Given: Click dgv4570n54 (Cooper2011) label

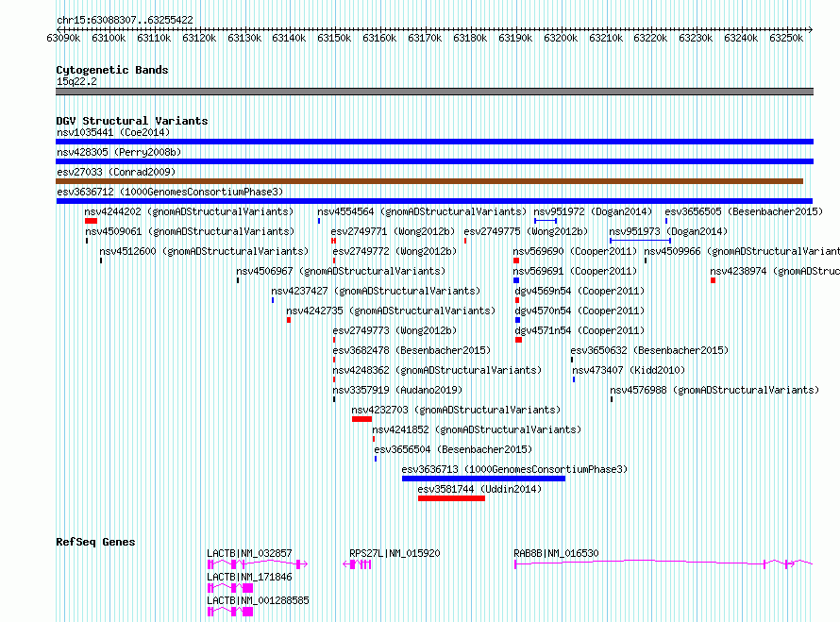Looking at the screenshot, I should pyautogui.click(x=580, y=311).
